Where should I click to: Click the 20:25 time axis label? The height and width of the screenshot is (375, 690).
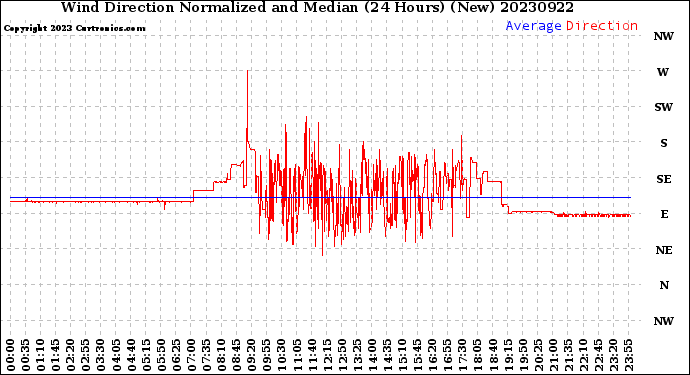538,355
